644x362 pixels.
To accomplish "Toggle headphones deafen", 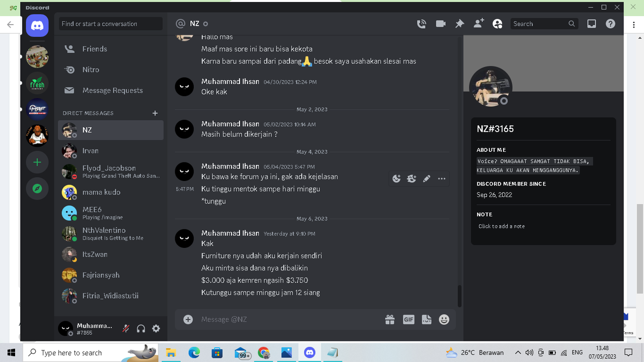I will (141, 328).
